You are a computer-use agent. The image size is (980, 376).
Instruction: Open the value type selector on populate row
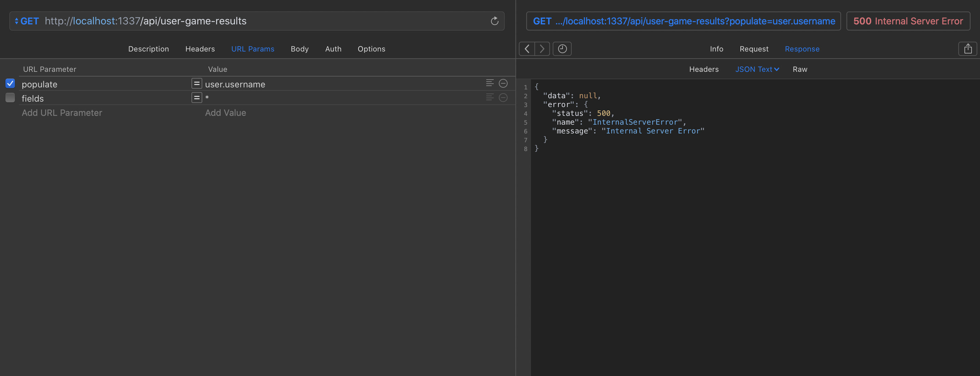click(197, 83)
